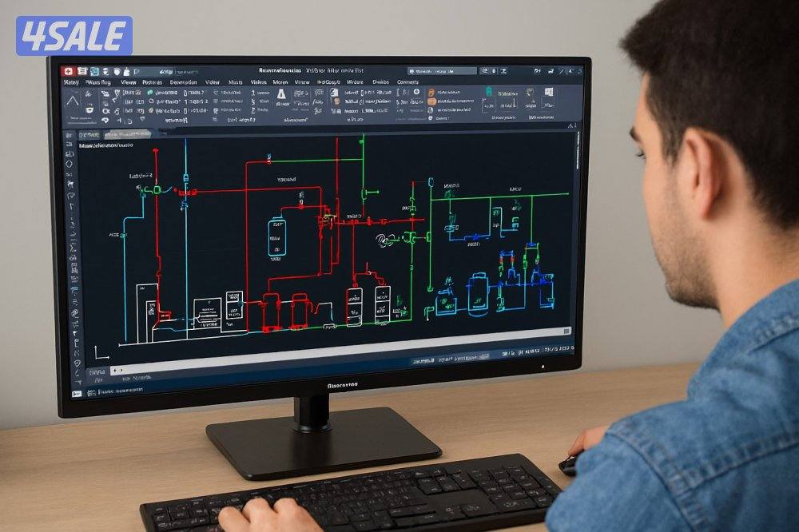Click the white flask-shaped icon in ribbon
The image size is (799, 532).
(x=282, y=94)
